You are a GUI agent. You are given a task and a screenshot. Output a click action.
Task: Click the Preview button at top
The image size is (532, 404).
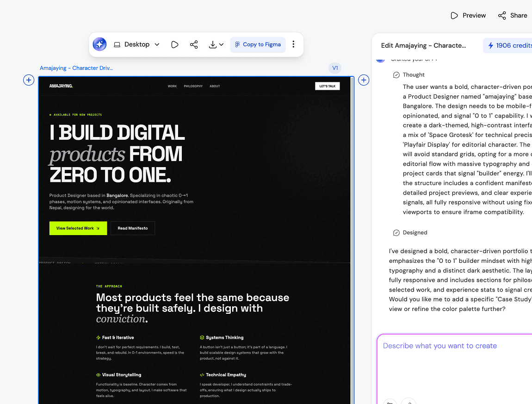(x=468, y=16)
